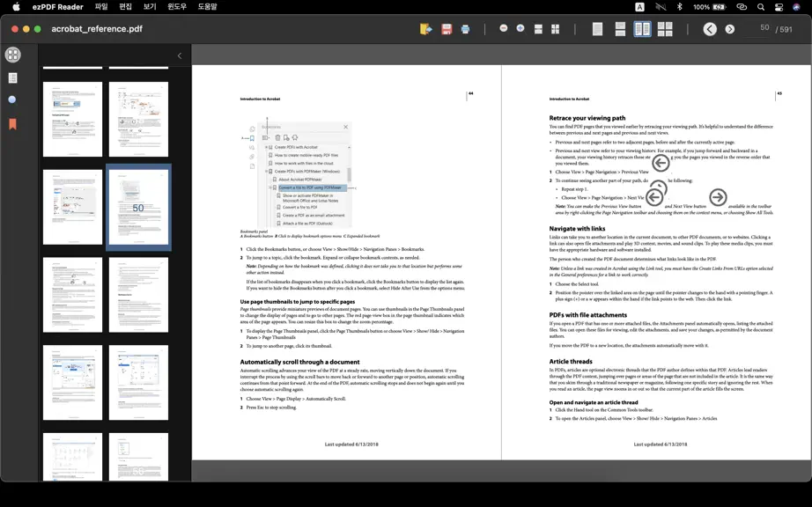Go to the previous page with left arrow
Viewport: 812px width, 507px height.
pyautogui.click(x=710, y=29)
